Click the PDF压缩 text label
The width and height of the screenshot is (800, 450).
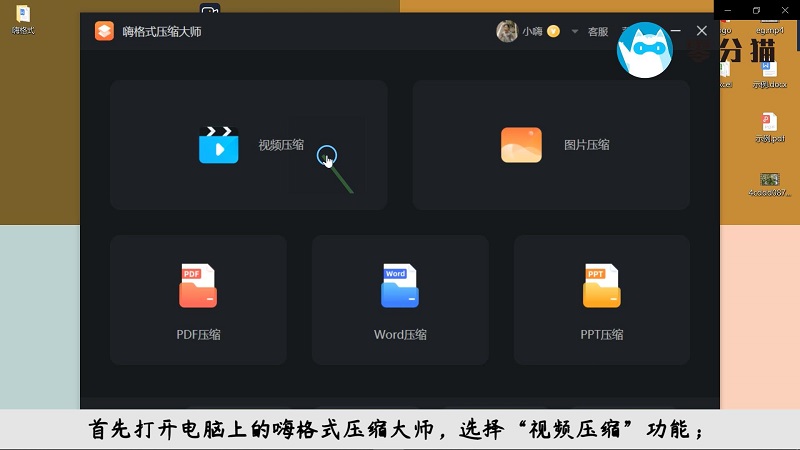point(198,334)
